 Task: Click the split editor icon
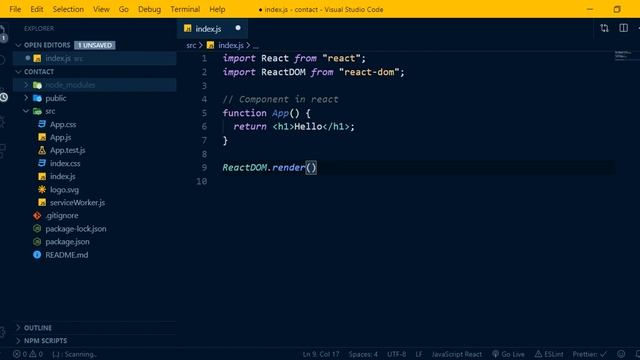(x=624, y=28)
